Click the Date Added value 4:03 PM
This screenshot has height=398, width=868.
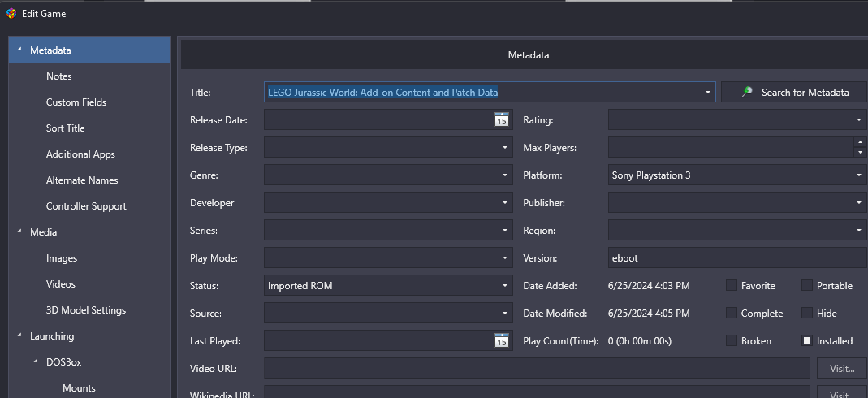(649, 286)
